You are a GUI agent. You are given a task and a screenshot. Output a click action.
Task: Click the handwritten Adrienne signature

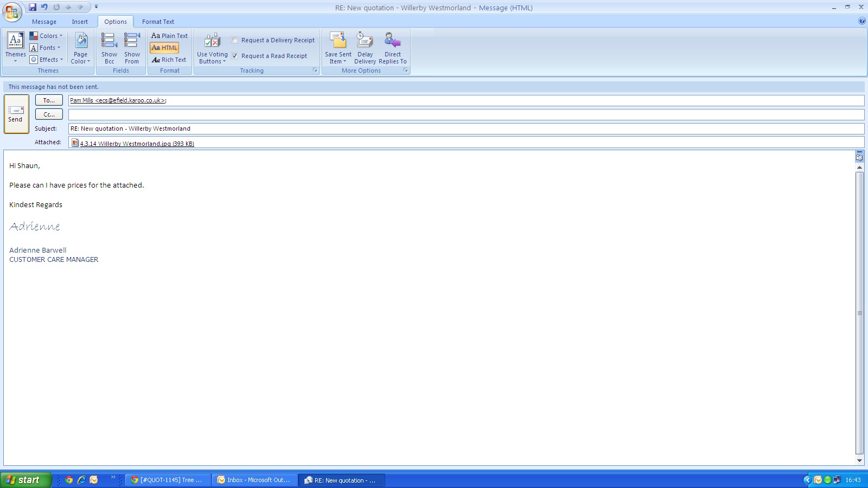pos(35,226)
